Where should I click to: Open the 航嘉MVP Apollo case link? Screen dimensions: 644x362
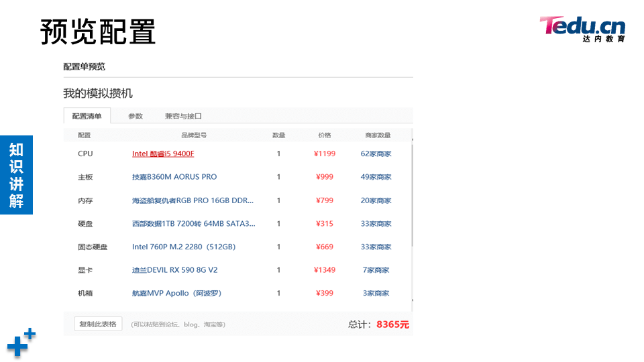click(x=176, y=293)
